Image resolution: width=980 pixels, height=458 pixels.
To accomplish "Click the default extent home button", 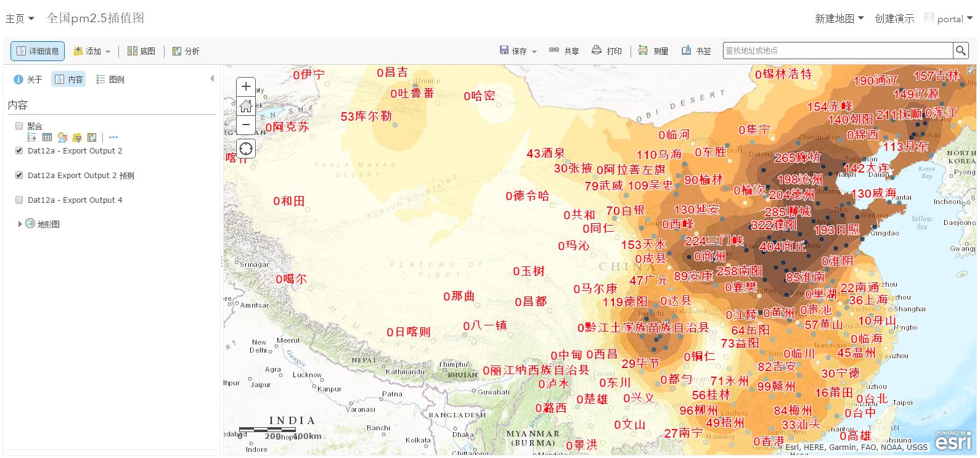I will (246, 105).
